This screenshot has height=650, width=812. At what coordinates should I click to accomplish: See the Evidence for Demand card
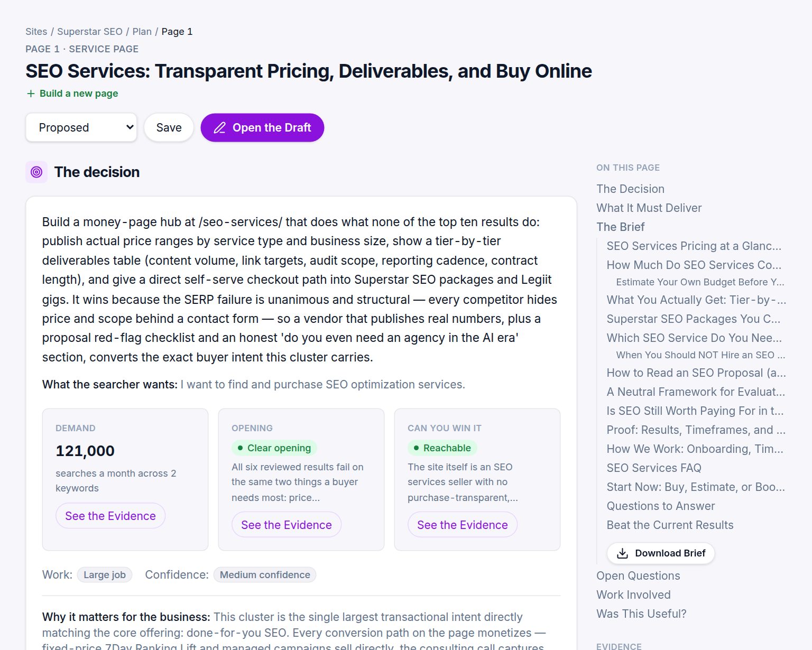tap(110, 516)
